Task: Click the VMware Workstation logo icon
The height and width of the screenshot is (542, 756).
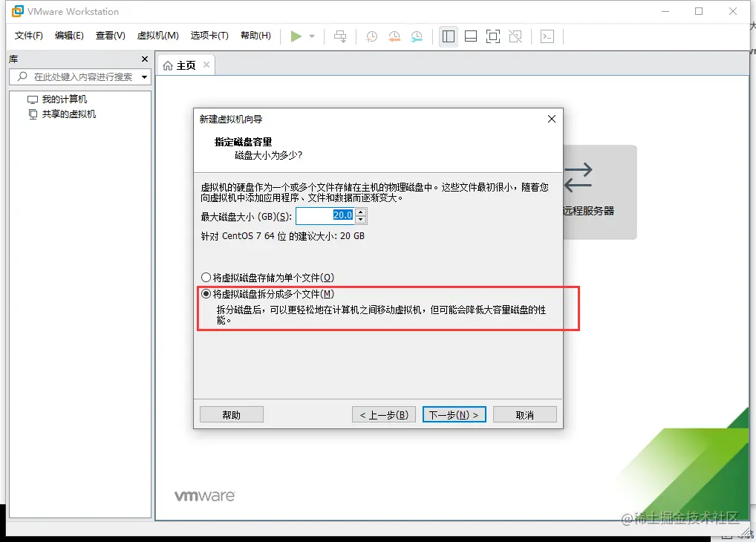Action: coord(17,11)
